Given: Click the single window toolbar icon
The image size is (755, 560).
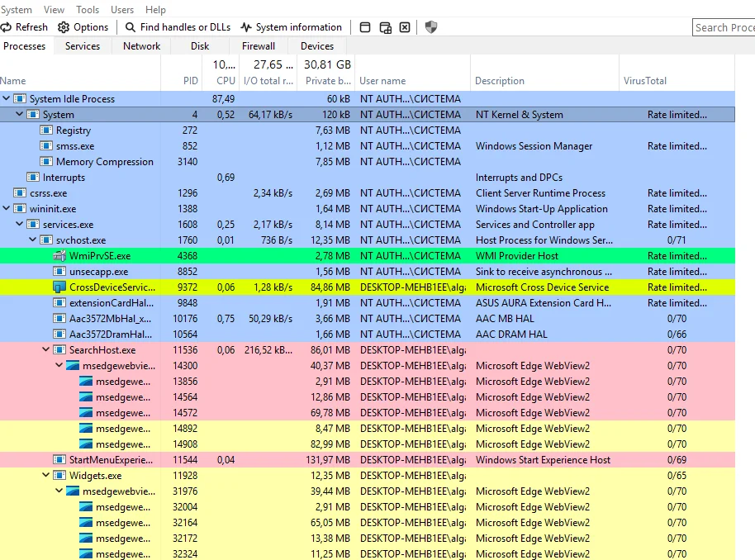Looking at the screenshot, I should pyautogui.click(x=365, y=27).
